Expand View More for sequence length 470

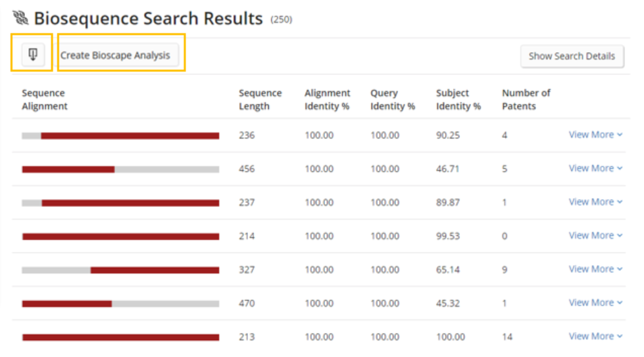(x=595, y=303)
